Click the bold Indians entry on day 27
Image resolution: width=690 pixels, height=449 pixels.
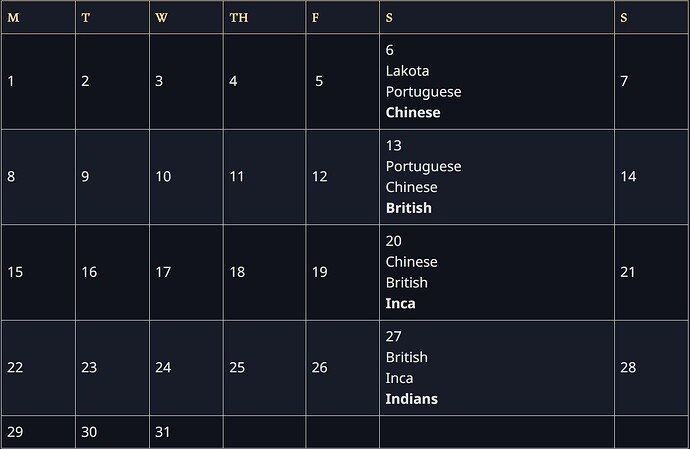click(411, 399)
